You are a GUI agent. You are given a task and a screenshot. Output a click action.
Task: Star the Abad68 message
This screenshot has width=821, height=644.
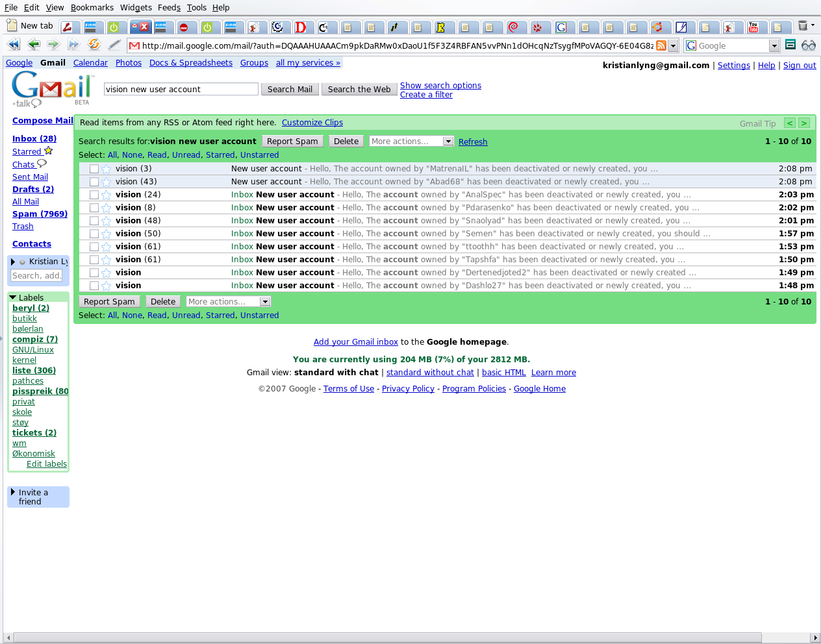tap(106, 182)
